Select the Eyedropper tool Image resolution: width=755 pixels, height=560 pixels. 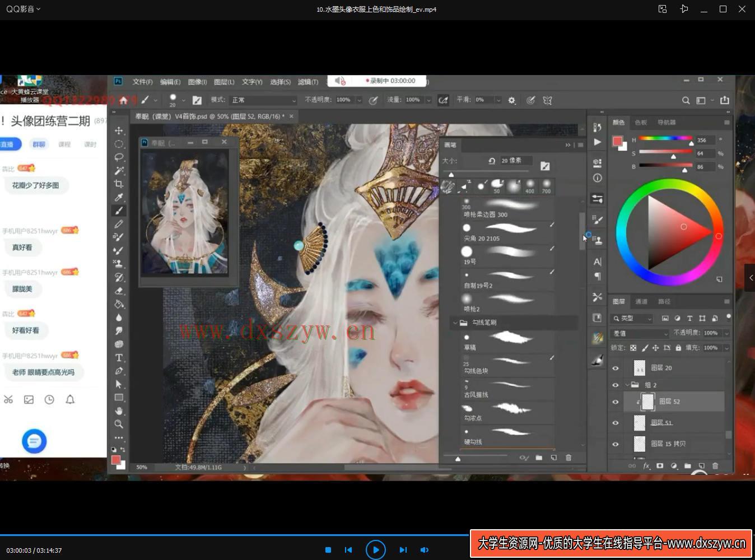pyautogui.click(x=119, y=197)
